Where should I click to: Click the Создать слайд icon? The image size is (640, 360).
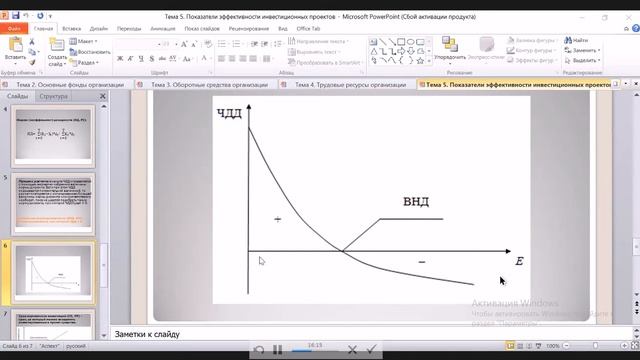coord(57,44)
